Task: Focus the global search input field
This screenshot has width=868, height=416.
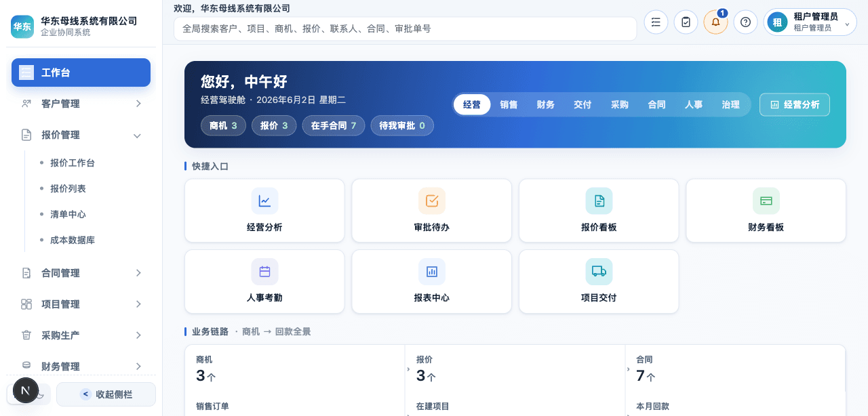Action: click(x=406, y=28)
